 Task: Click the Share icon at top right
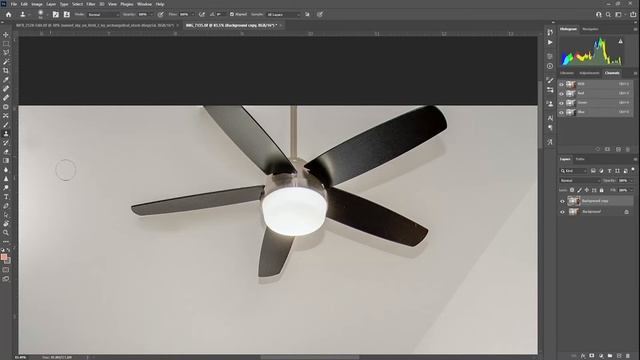pyautogui.click(x=633, y=14)
